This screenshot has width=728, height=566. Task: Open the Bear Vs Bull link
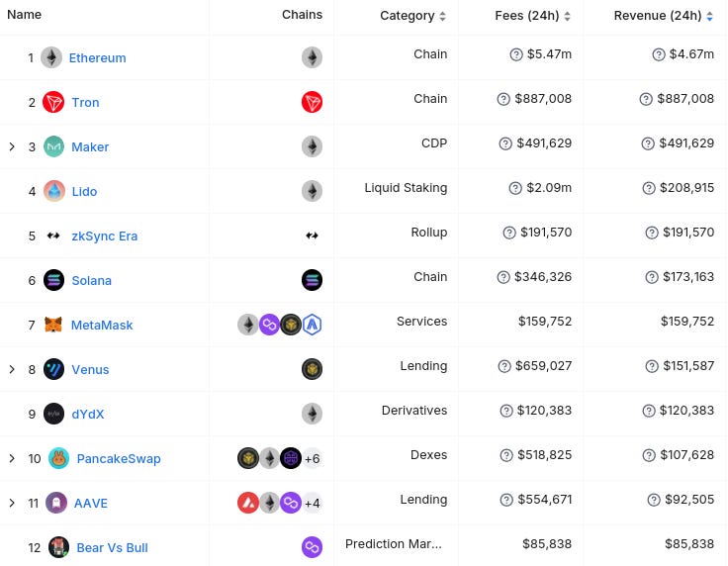113,548
